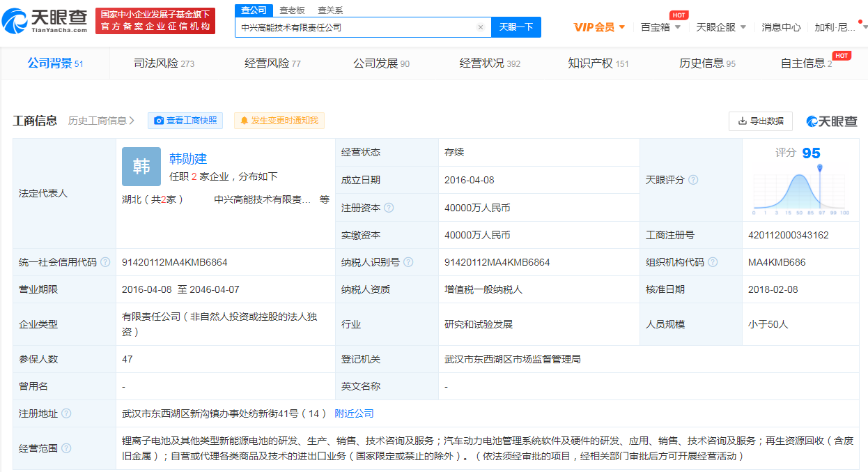This screenshot has height=472, width=868.
Task: Open the 经营状况 tab
Action: (490, 63)
